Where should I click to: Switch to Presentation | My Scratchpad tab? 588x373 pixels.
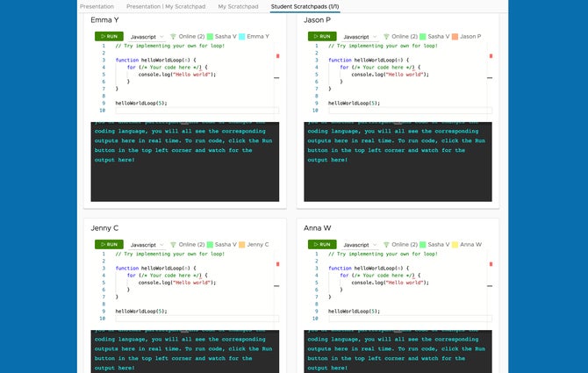pos(166,6)
